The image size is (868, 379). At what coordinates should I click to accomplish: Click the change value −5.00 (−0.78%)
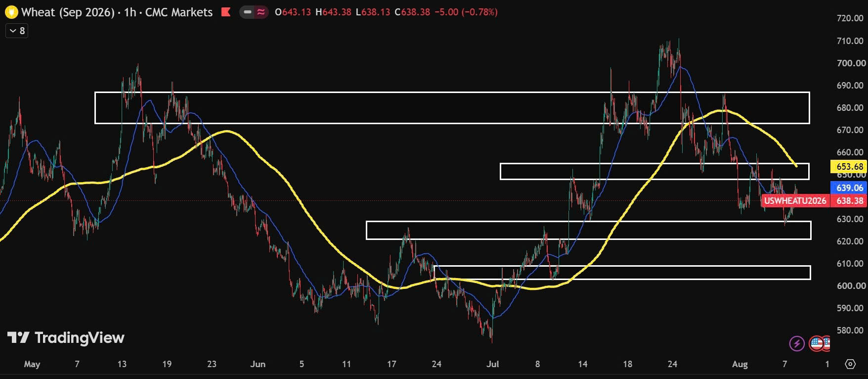(x=466, y=12)
